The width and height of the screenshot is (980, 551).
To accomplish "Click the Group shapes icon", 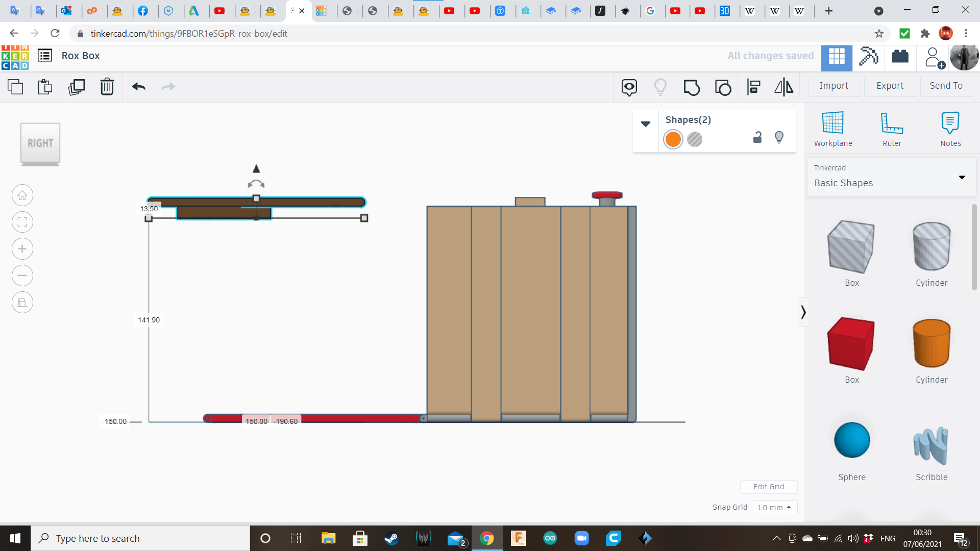I will (692, 87).
